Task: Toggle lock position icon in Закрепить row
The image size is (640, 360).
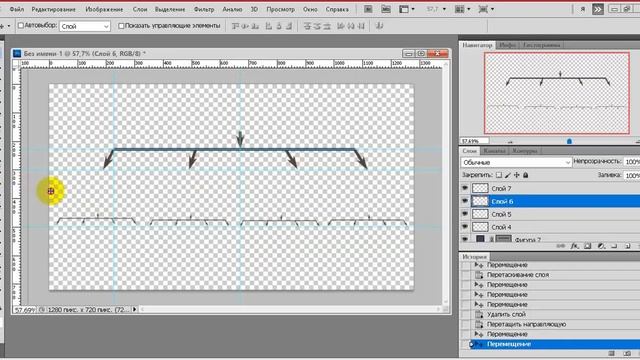Action: (517, 175)
